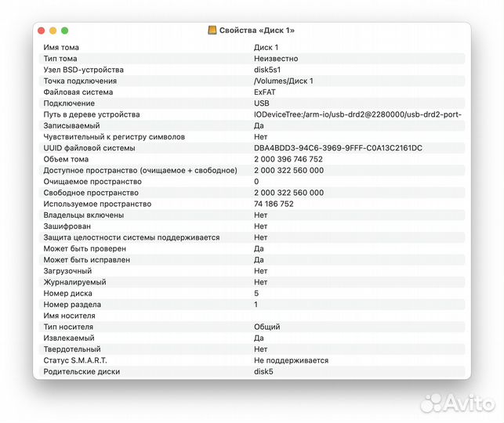Select purgeable space value '0'
This screenshot has height=423, width=504.
tap(256, 182)
